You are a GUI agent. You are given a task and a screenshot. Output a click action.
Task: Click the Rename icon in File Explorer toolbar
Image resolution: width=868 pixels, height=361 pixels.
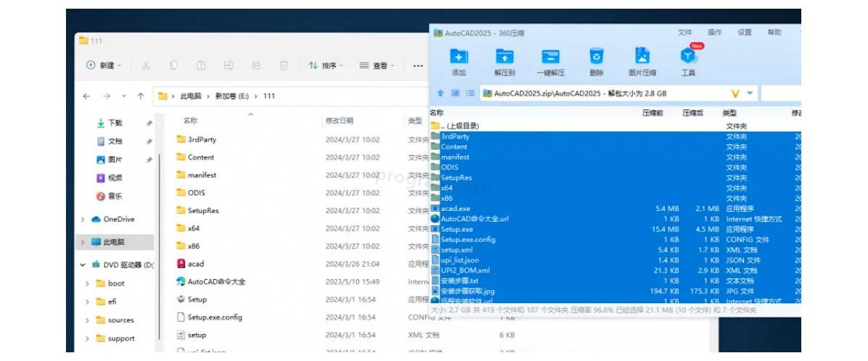(x=228, y=65)
